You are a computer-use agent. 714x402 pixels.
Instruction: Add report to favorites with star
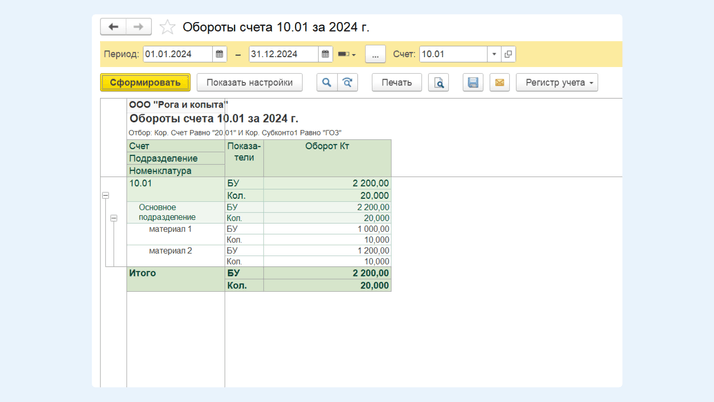pos(167,27)
